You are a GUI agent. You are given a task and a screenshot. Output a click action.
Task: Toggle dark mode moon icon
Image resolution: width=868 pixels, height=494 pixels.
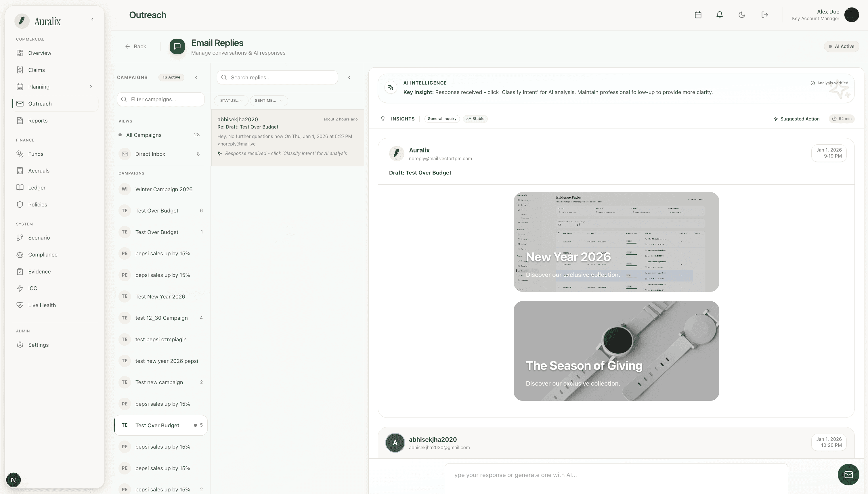click(x=742, y=15)
